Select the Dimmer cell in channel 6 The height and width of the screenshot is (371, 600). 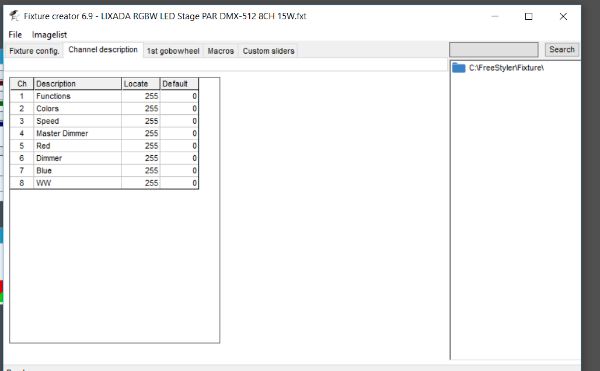point(77,158)
